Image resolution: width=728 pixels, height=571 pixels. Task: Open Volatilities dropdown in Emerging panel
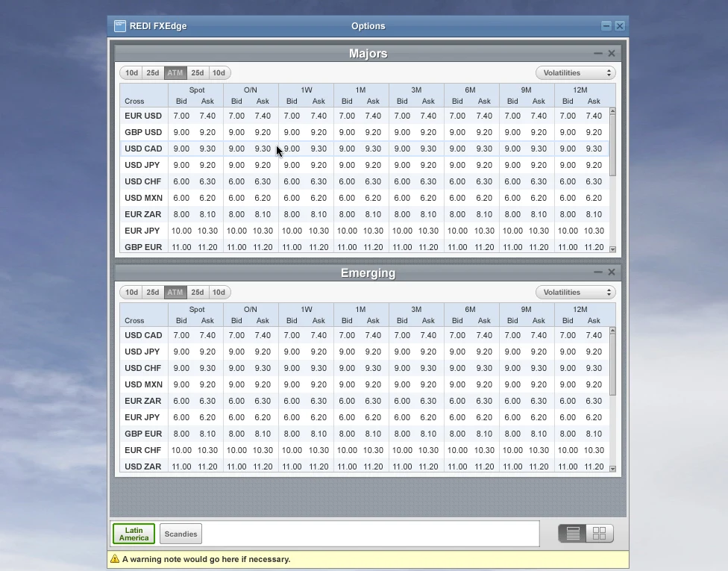(576, 293)
